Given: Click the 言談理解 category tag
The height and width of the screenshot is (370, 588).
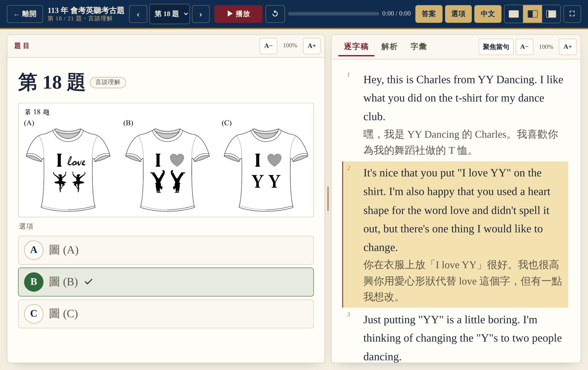Looking at the screenshot, I should tap(108, 82).
